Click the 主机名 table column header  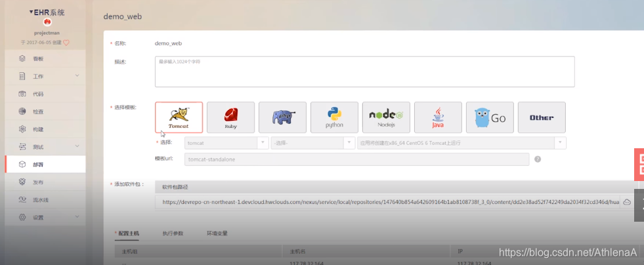pos(298,251)
